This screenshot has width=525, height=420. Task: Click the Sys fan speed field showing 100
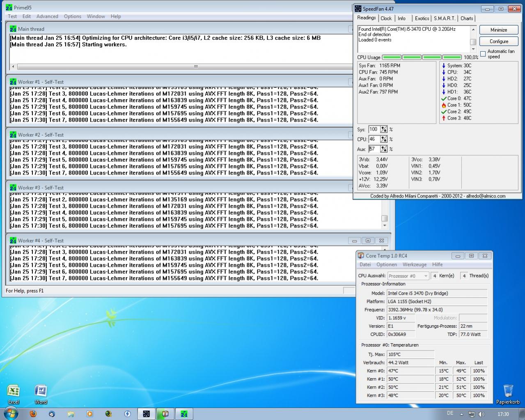374,129
